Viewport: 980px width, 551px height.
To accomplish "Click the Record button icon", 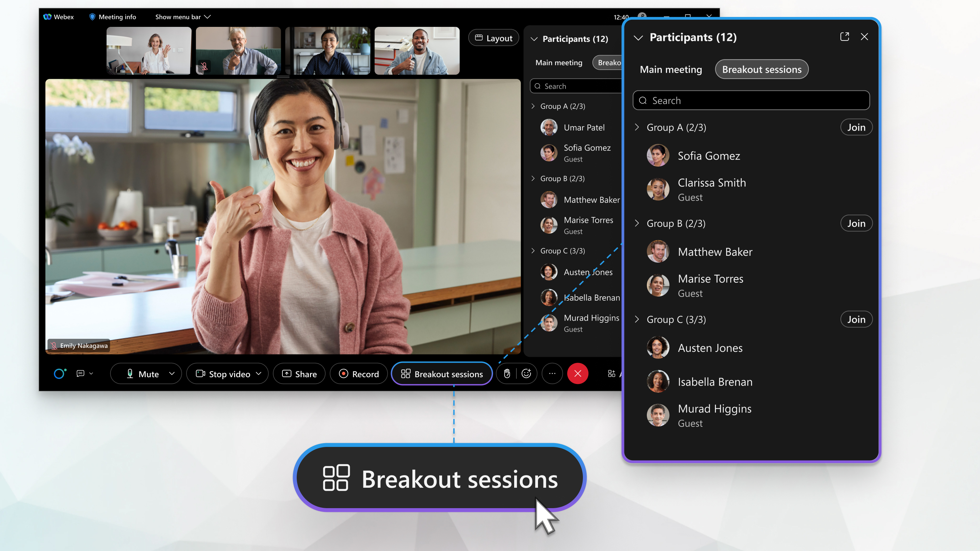I will click(343, 374).
